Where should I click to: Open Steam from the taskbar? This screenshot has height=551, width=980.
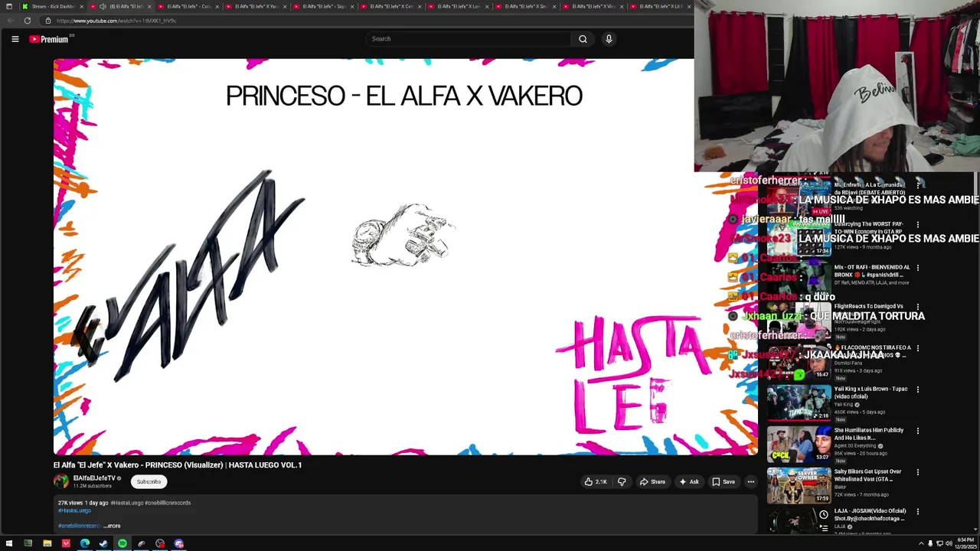(103, 544)
